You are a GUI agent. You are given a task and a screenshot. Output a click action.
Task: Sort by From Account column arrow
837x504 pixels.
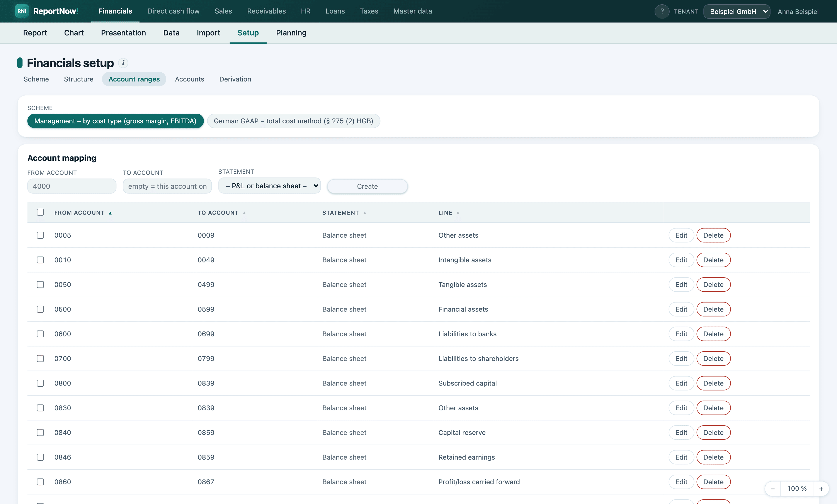110,213
